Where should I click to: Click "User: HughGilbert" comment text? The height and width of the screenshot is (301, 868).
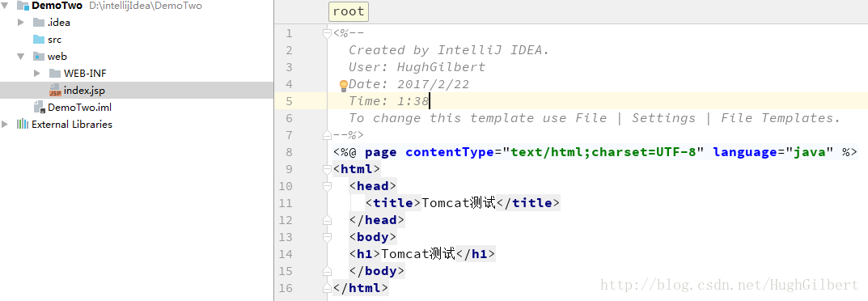[x=417, y=67]
